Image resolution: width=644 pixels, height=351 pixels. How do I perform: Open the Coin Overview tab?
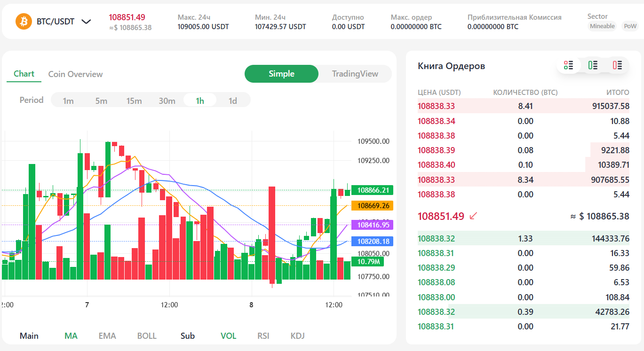point(75,74)
